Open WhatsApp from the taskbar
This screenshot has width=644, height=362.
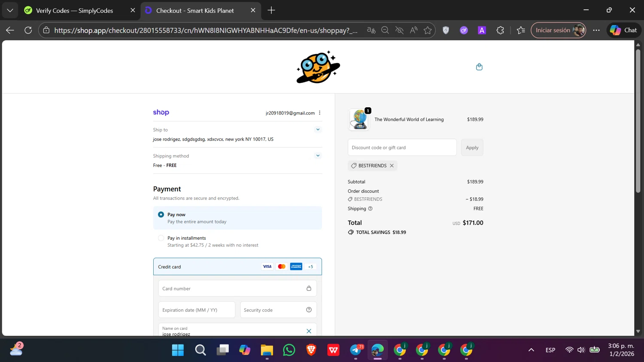[x=289, y=350]
